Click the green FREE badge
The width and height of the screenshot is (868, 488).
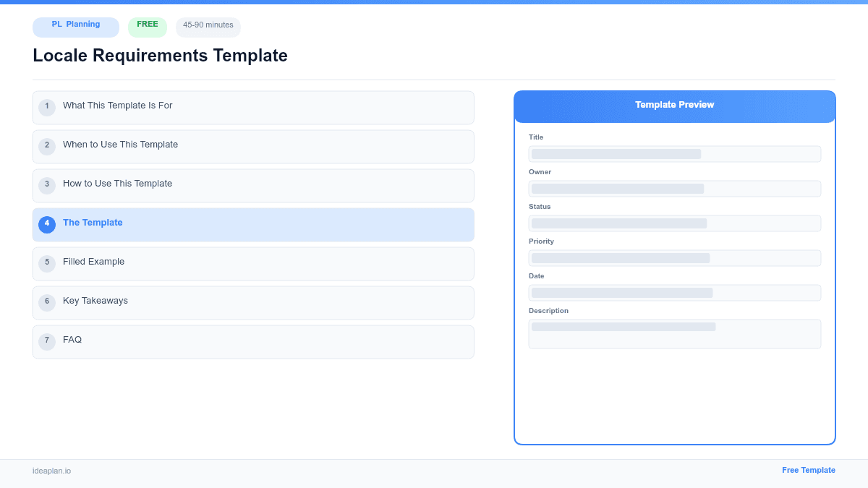click(148, 24)
